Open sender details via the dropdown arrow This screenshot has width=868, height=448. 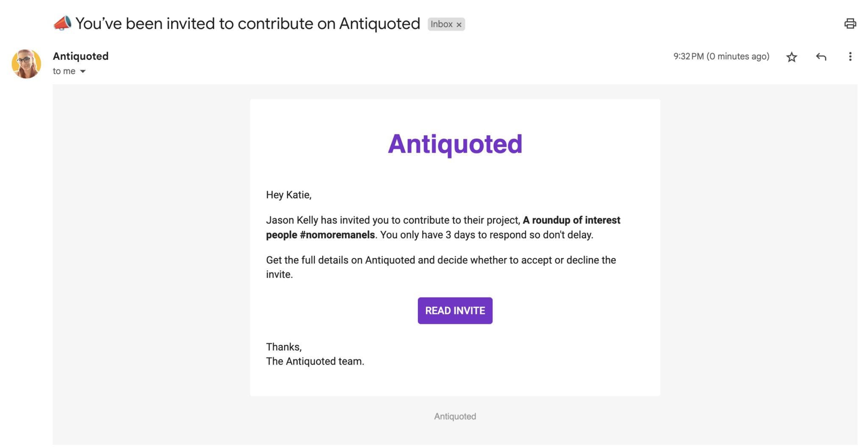pyautogui.click(x=83, y=71)
